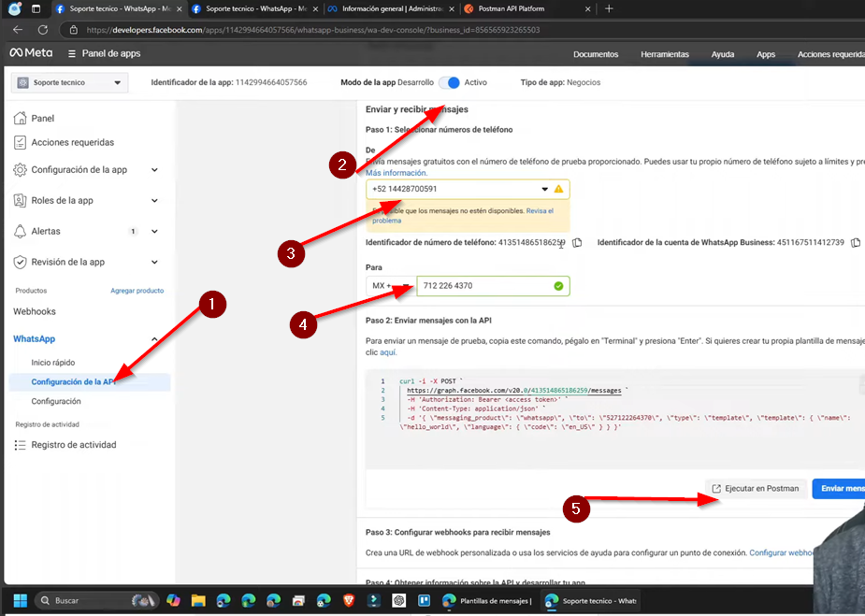Open the Copilot icon in the taskbar
This screenshot has height=616, width=865.
coord(173,600)
